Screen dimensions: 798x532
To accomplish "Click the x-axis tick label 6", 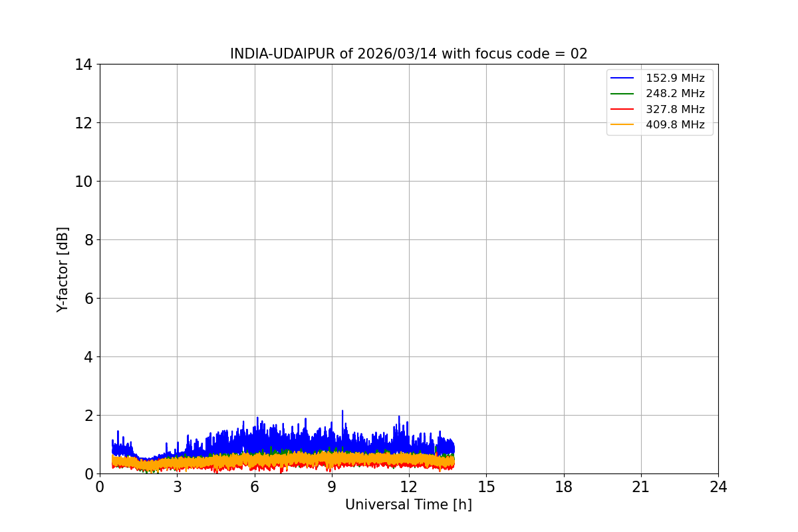I will pos(254,487).
